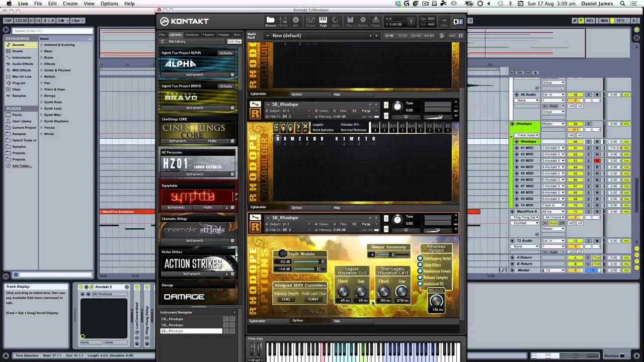Screen dimensions: 644x362
Task: Toggle the Depth Module power button
Action: tap(282, 254)
